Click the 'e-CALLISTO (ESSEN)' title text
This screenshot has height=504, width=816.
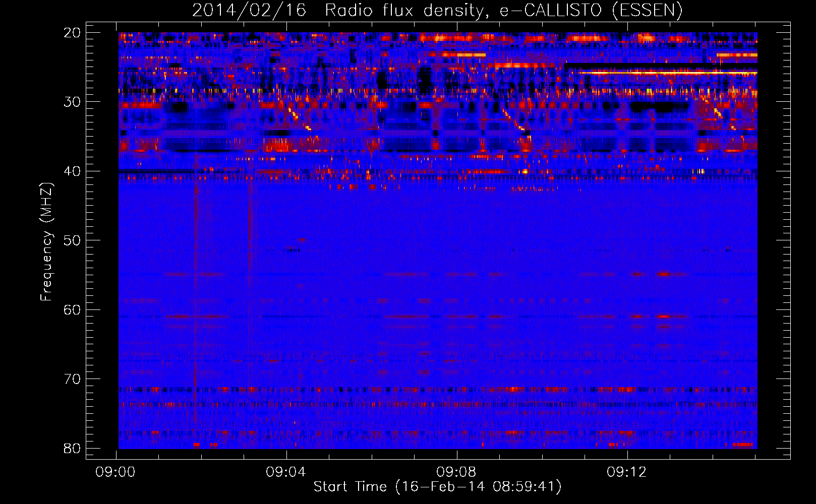coord(591,10)
